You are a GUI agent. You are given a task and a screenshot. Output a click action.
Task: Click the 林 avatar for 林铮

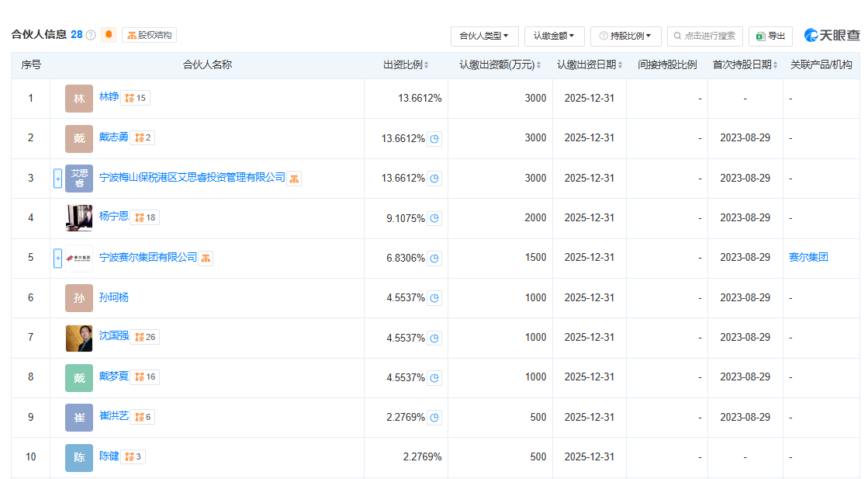(79, 99)
